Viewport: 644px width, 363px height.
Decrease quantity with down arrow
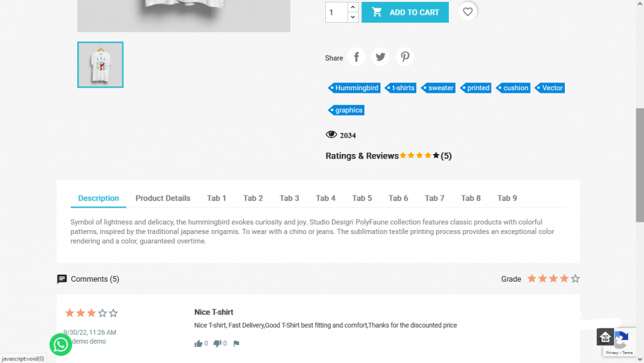[352, 17]
